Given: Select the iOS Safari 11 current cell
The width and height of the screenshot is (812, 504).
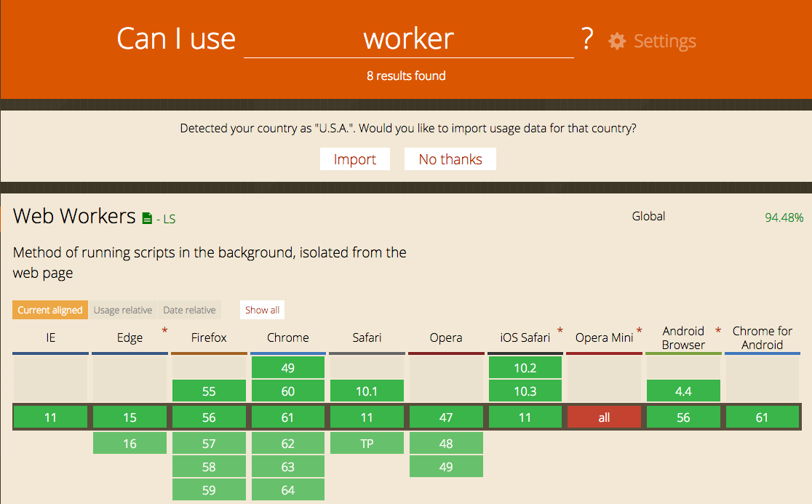Looking at the screenshot, I should pos(525,417).
